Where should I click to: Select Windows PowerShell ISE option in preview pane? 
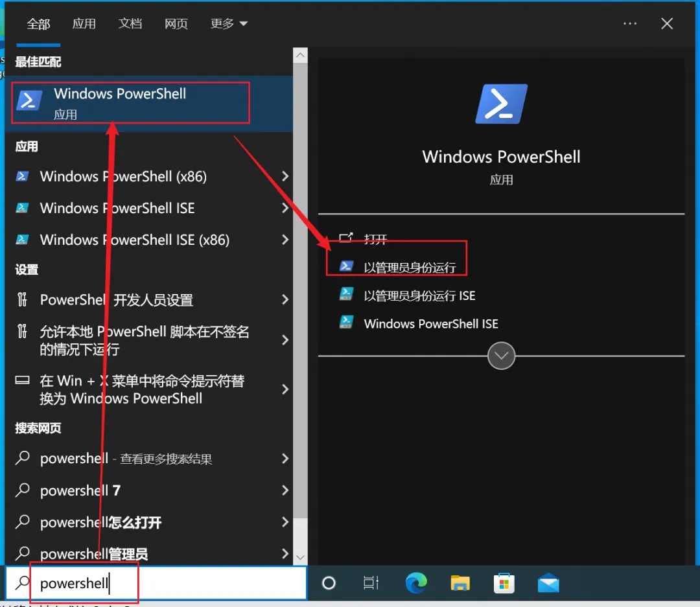(431, 324)
